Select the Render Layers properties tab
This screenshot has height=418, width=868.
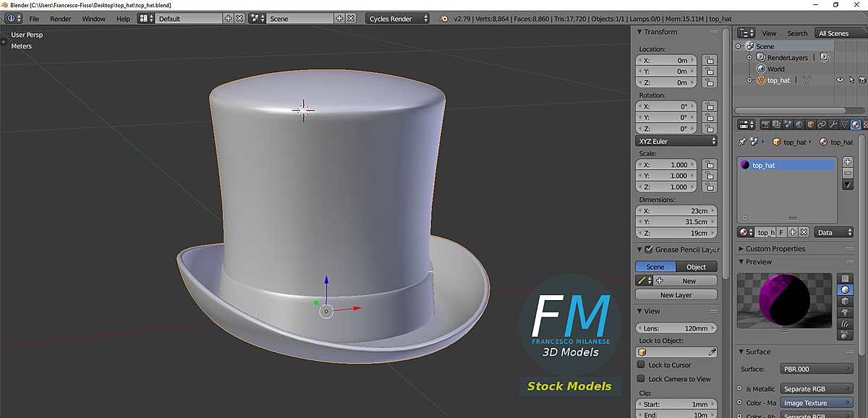775,124
